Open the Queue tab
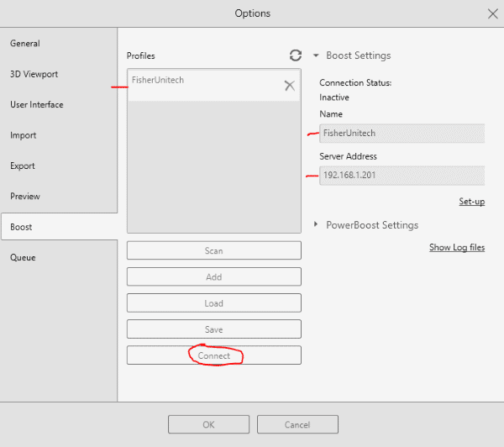504x447 pixels. [59, 258]
